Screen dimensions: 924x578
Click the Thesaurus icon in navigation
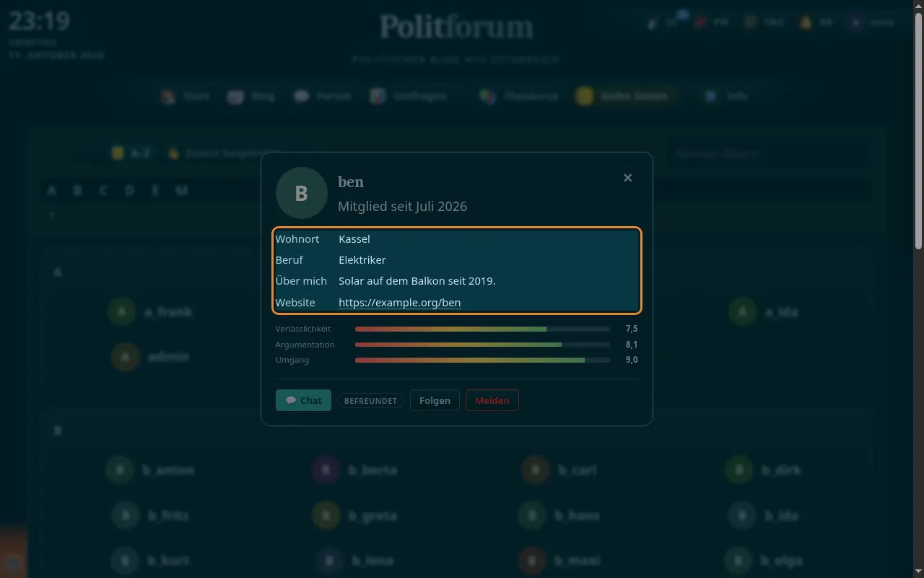(x=488, y=96)
